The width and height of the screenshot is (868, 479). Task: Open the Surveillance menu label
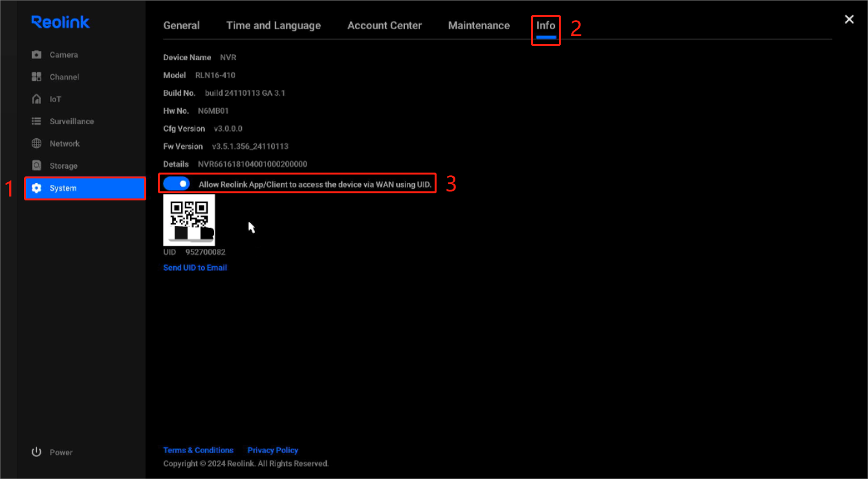click(x=72, y=122)
